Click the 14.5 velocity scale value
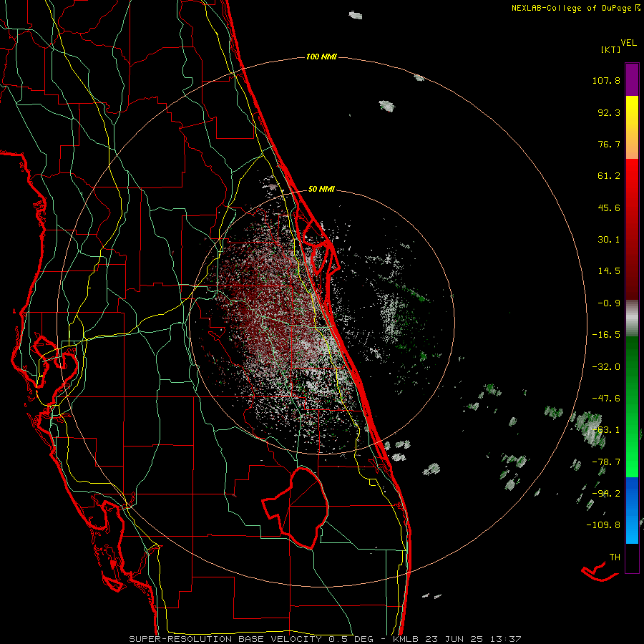644x644 pixels. pos(609,271)
